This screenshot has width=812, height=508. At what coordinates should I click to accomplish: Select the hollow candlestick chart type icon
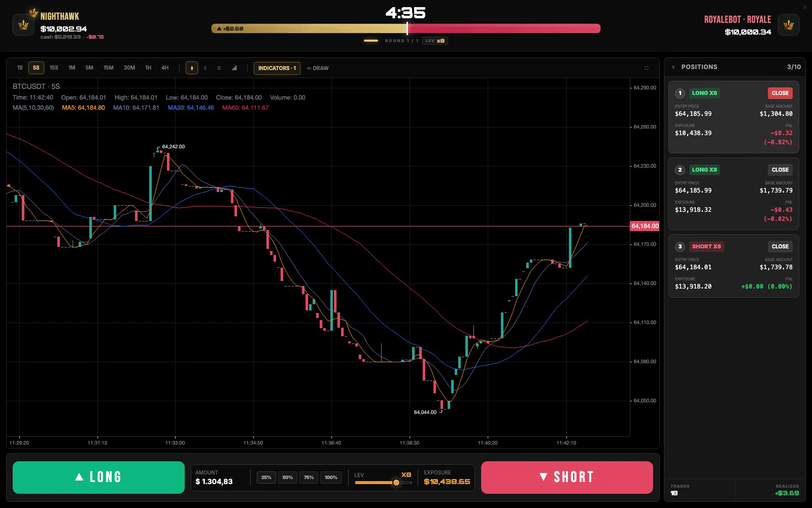(205, 68)
